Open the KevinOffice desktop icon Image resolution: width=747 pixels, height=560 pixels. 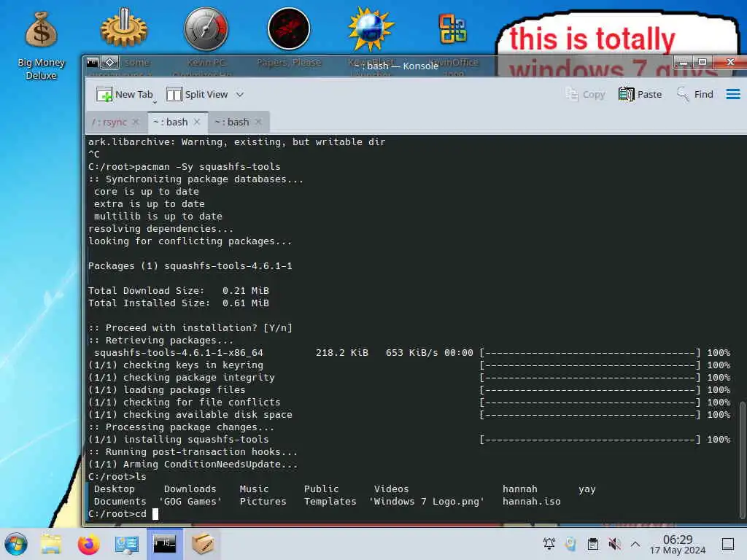click(x=452, y=29)
